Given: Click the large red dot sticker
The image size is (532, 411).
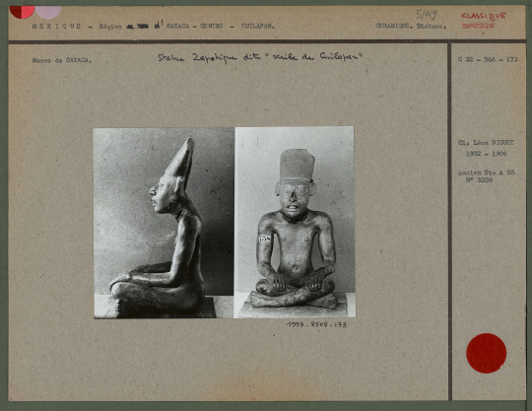Looking at the screenshot, I should pos(487,353).
